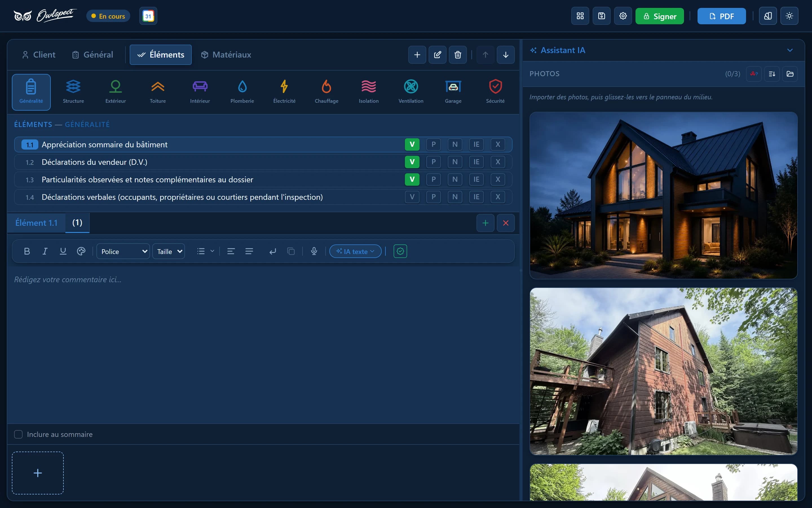The image size is (812, 508).
Task: Justify text in the editor
Action: pyautogui.click(x=249, y=251)
